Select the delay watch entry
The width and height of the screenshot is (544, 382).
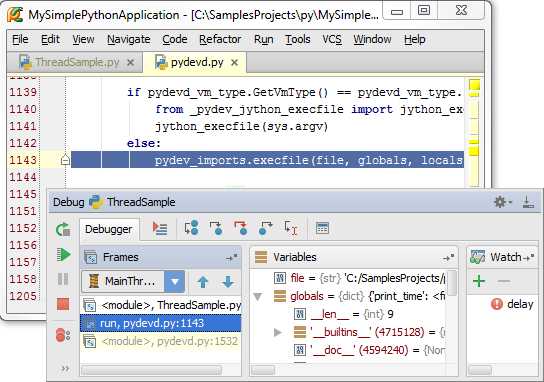pos(512,304)
